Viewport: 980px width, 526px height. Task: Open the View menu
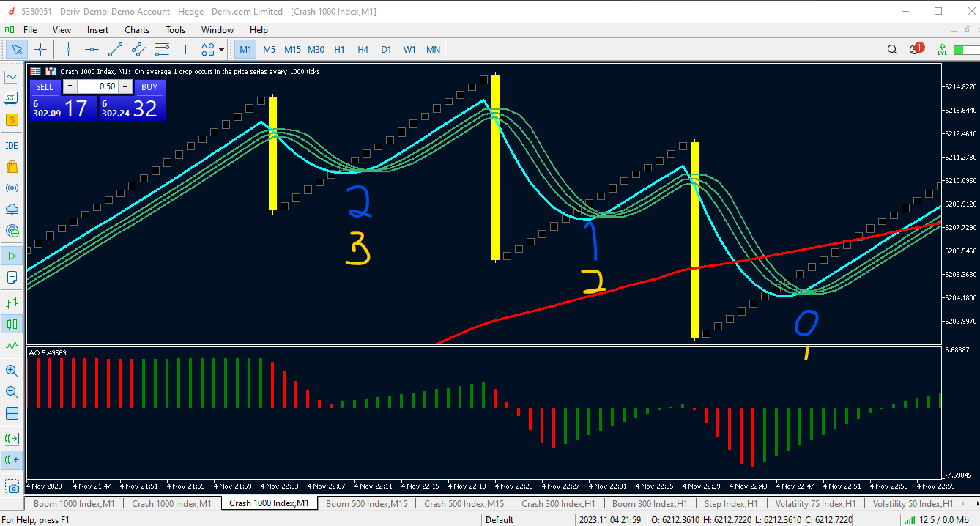pyautogui.click(x=62, y=30)
